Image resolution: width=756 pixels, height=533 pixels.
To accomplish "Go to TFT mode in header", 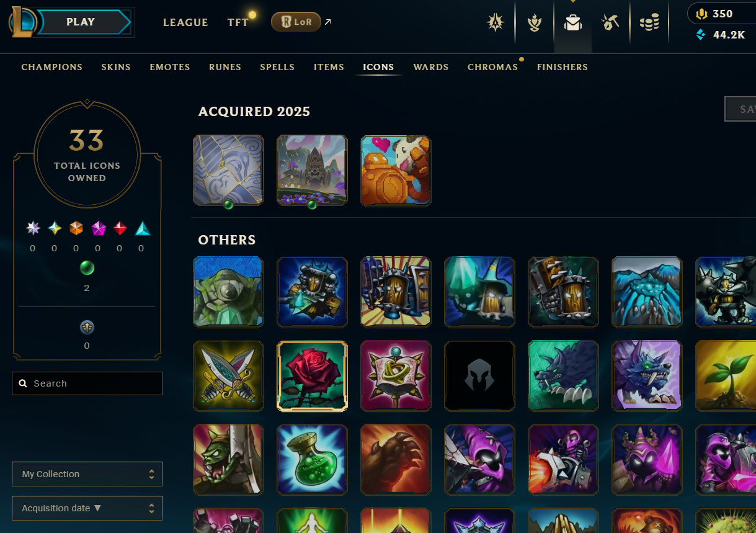I will [x=238, y=22].
